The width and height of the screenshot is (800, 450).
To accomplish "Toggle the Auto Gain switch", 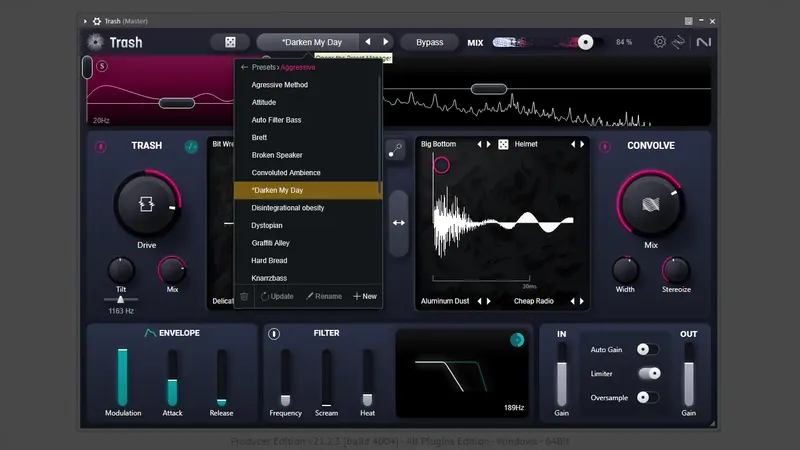I will point(648,349).
